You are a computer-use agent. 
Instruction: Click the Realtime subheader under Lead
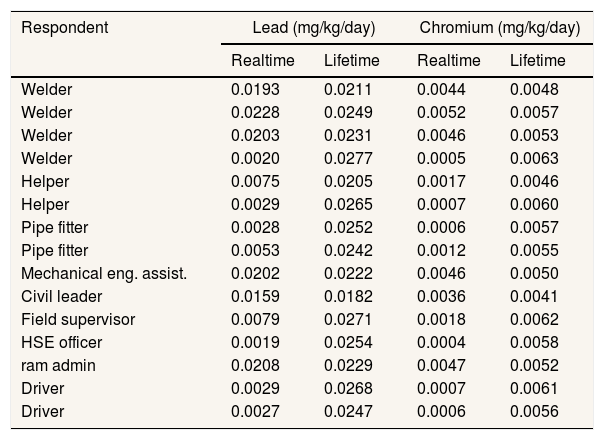point(263,61)
